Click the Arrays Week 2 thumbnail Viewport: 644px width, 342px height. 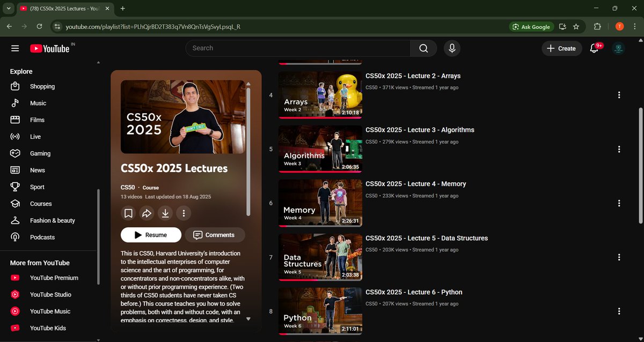pos(320,95)
